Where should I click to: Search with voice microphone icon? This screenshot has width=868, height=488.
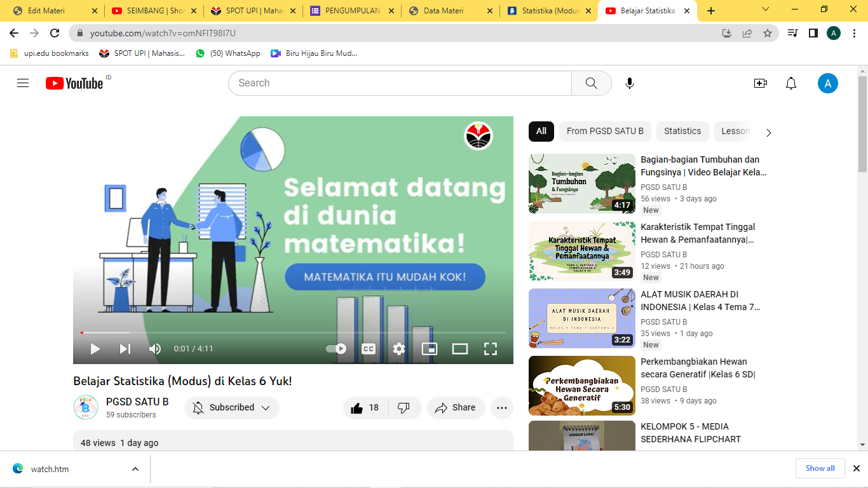pos(629,83)
